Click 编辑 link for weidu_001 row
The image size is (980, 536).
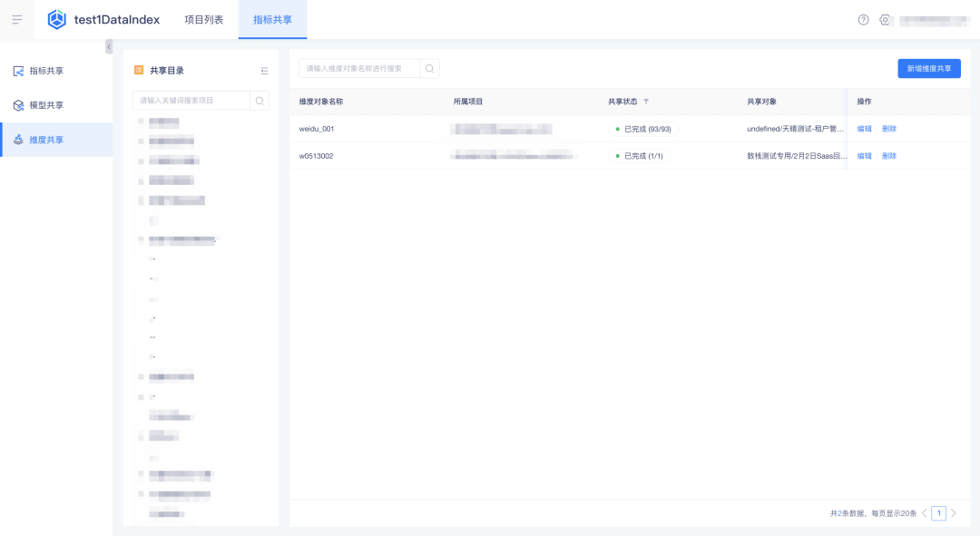point(864,129)
